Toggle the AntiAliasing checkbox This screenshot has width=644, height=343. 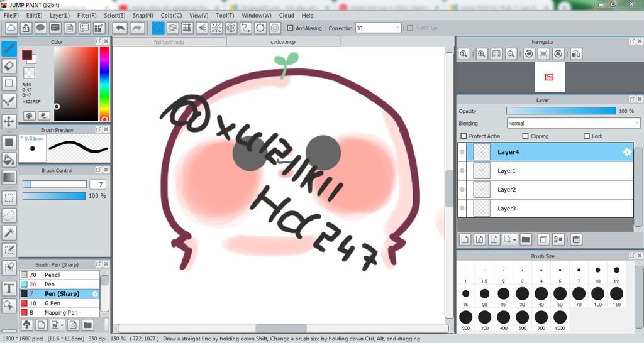coord(290,28)
